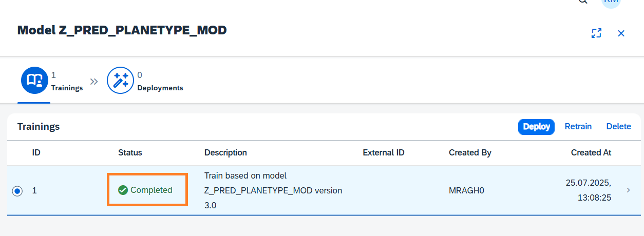Click the double chevron between Trainings and Deployments

pos(94,82)
